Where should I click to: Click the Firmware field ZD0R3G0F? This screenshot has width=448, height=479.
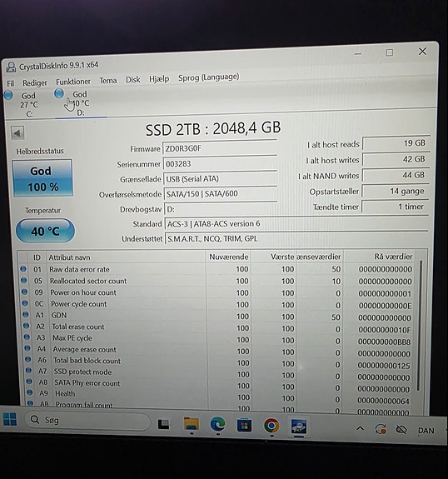click(220, 147)
